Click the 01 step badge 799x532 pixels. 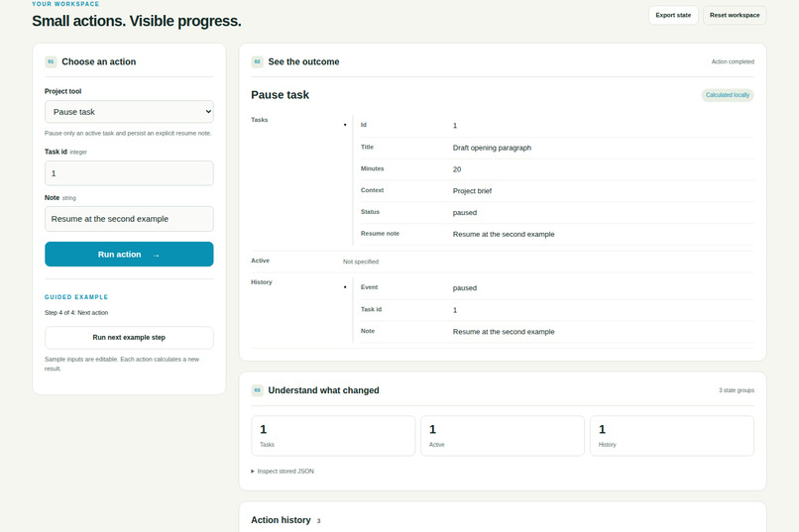[x=51, y=61]
